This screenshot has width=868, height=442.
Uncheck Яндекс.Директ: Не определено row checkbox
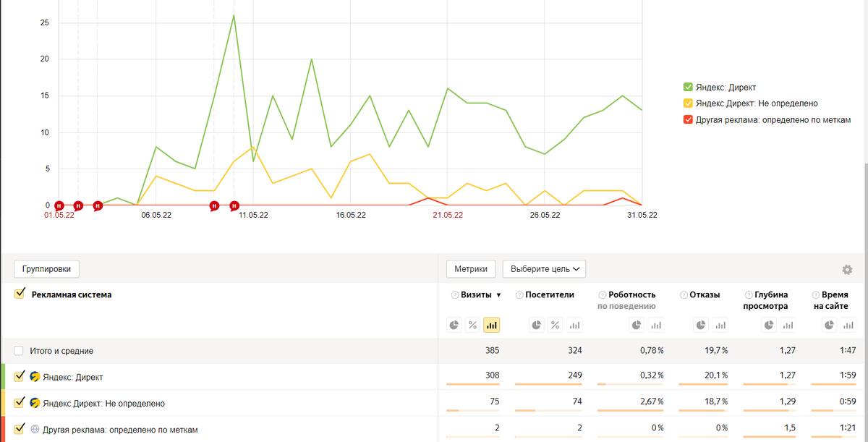[x=20, y=402]
